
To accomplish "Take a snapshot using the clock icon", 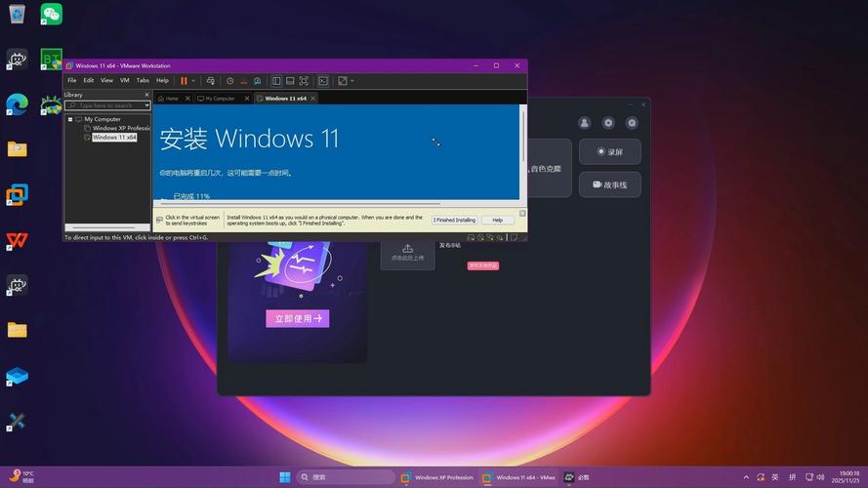I will tap(229, 81).
